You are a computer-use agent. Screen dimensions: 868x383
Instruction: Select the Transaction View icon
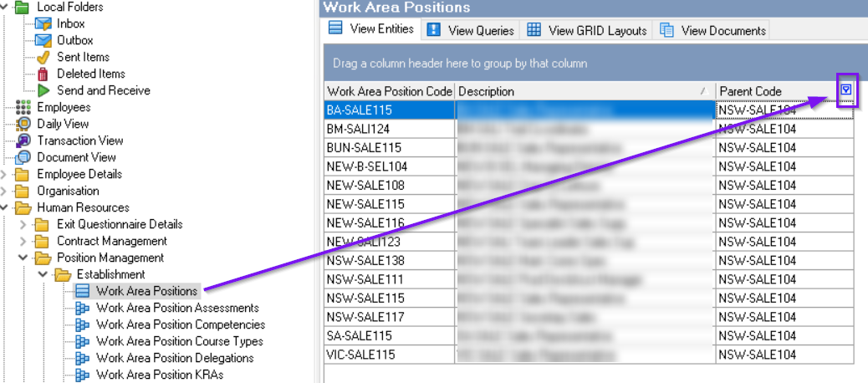pos(23,140)
